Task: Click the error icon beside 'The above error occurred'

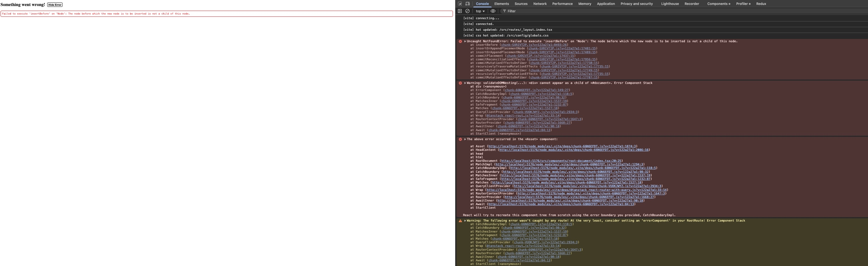Action: pyautogui.click(x=460, y=139)
